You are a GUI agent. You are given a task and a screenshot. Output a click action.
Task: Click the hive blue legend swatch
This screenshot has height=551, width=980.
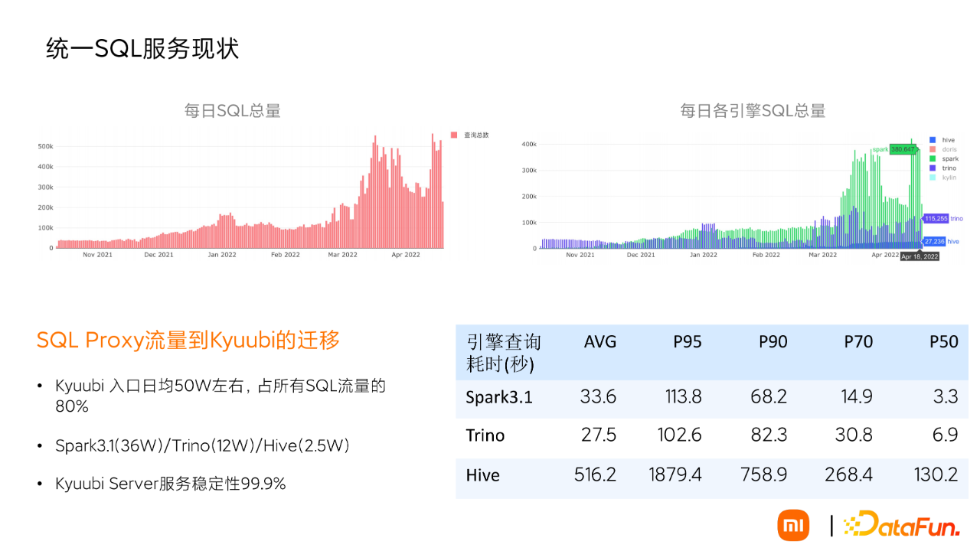[932, 140]
